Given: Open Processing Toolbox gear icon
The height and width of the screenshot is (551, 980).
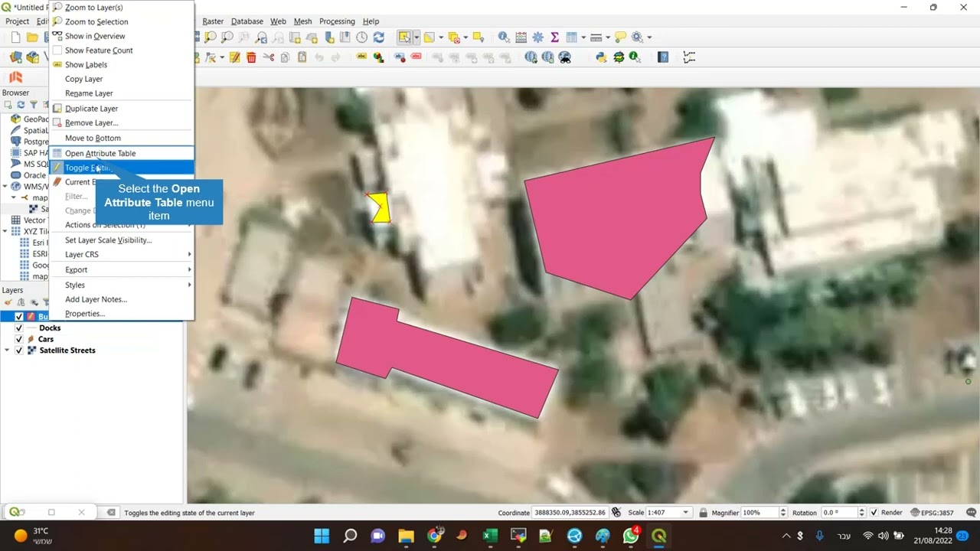Looking at the screenshot, I should (x=537, y=37).
